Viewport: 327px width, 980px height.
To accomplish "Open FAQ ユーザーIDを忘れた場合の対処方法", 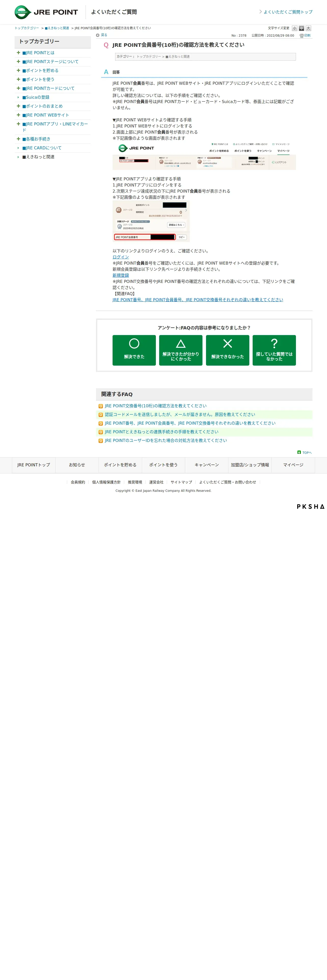I will (x=166, y=441).
